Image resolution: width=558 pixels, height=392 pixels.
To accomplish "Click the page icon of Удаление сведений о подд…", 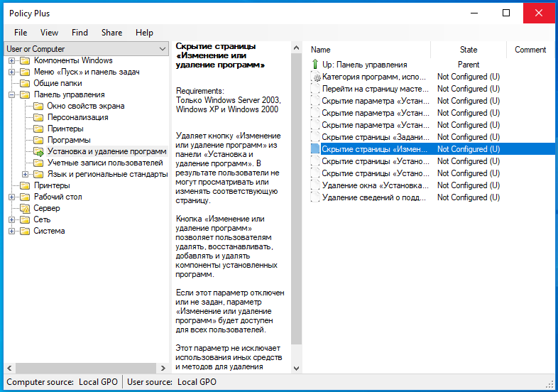I will coord(315,197).
